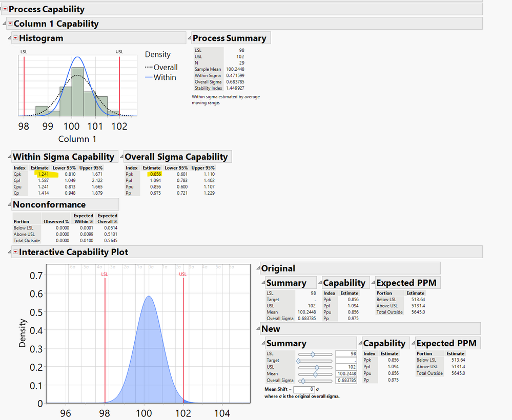Adjust the LSL slider handle
The image size is (512, 420).
click(x=313, y=354)
